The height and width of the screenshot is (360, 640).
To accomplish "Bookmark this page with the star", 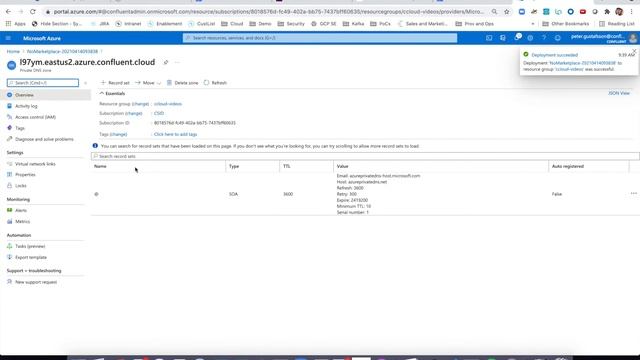I will [507, 12].
